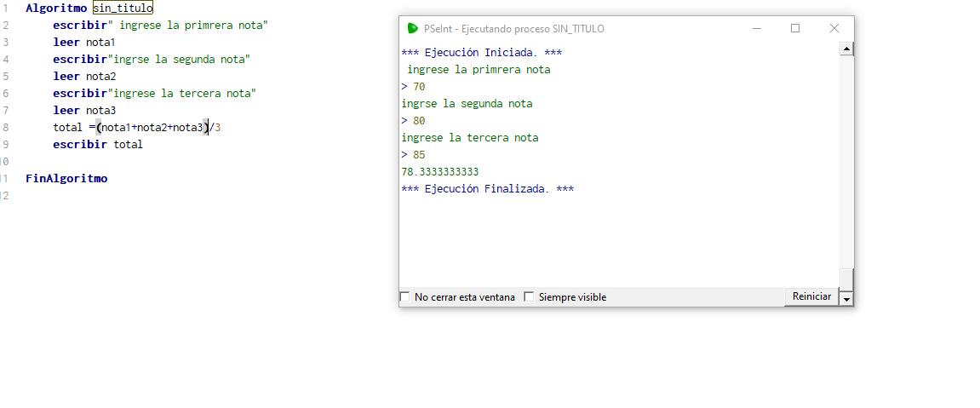
Task: Minimize the PSeInt execution window
Action: point(757,28)
